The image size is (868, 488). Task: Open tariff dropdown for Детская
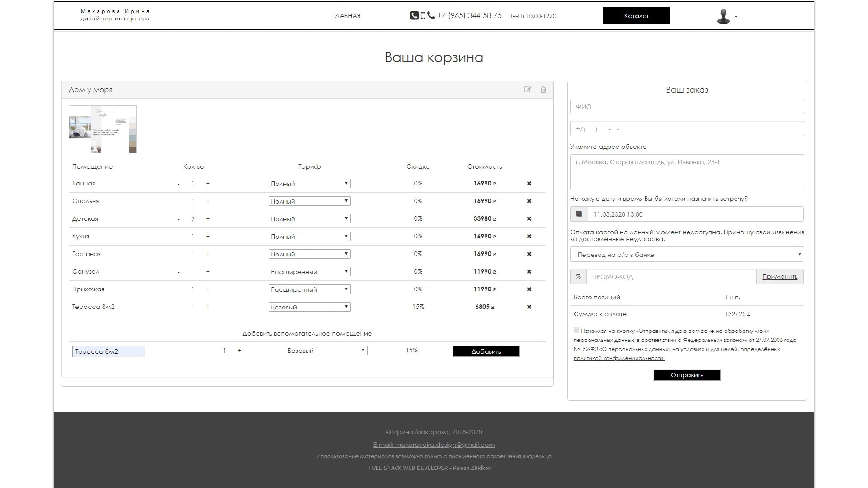(x=310, y=219)
